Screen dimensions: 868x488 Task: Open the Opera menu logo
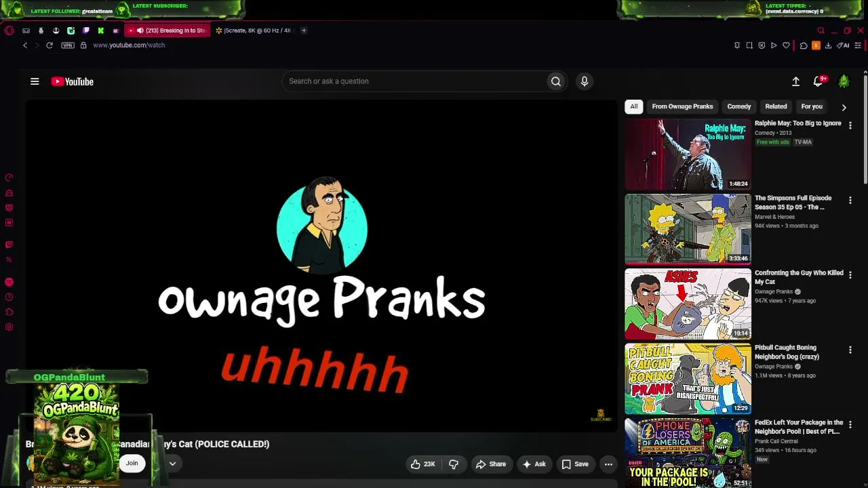9,30
